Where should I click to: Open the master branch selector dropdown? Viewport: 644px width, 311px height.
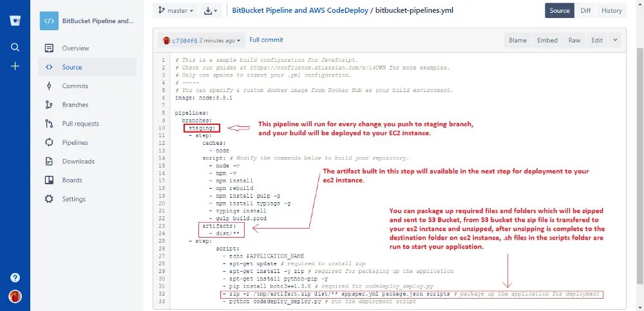tap(175, 11)
